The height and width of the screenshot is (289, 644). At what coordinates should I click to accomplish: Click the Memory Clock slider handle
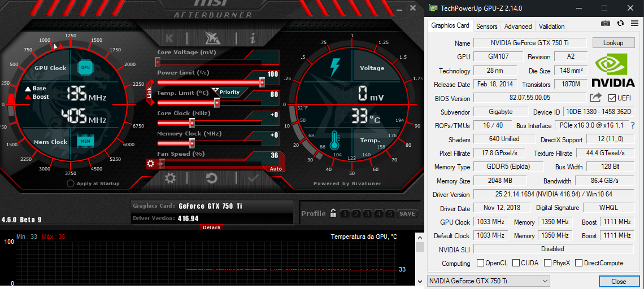click(x=192, y=143)
